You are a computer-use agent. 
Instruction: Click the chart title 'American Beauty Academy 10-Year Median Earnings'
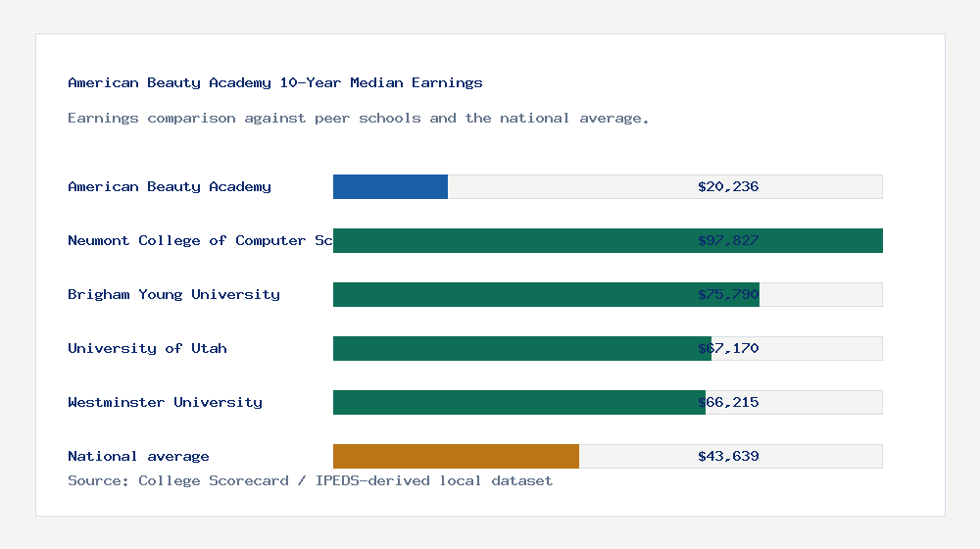point(275,82)
